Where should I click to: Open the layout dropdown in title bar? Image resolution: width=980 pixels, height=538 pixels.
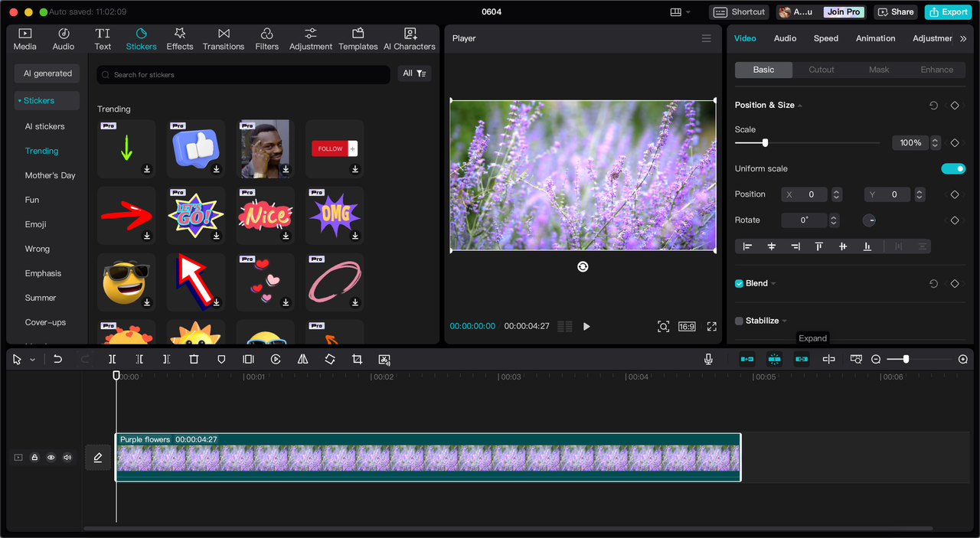click(x=680, y=12)
